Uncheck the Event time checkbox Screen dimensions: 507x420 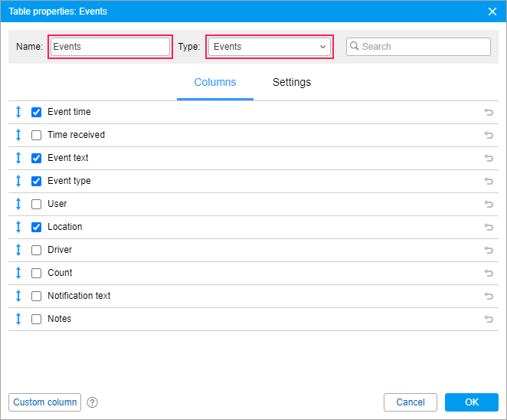point(36,112)
